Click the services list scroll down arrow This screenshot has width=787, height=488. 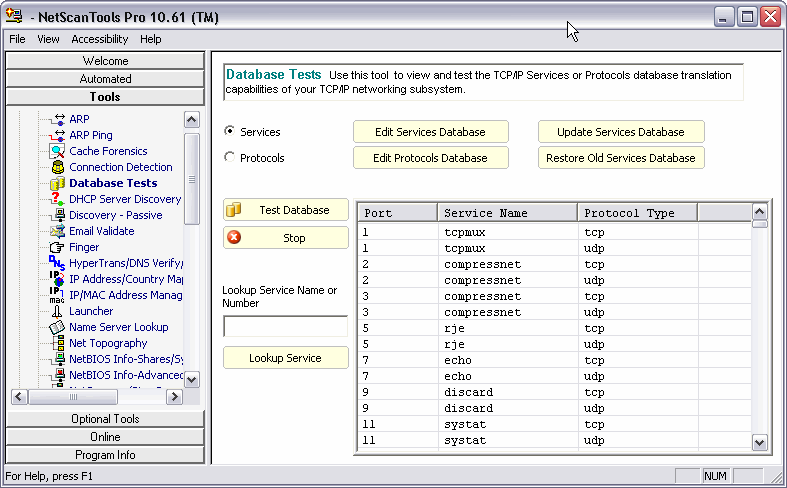tap(759, 443)
